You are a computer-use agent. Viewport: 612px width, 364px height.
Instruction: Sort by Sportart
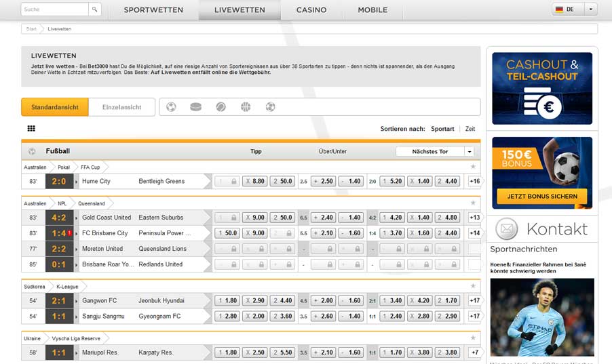point(442,129)
